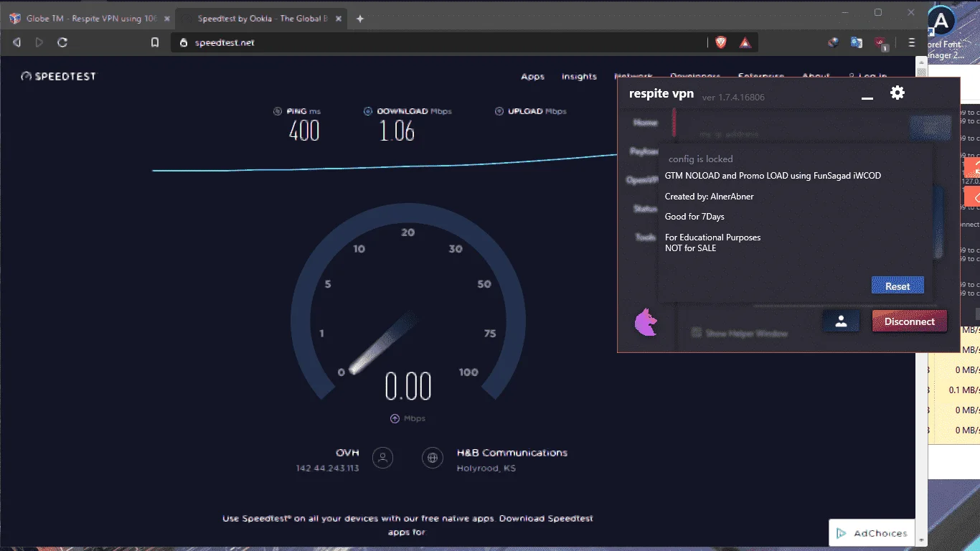
Task: Click the extension icon with badge 1
Action: click(880, 43)
